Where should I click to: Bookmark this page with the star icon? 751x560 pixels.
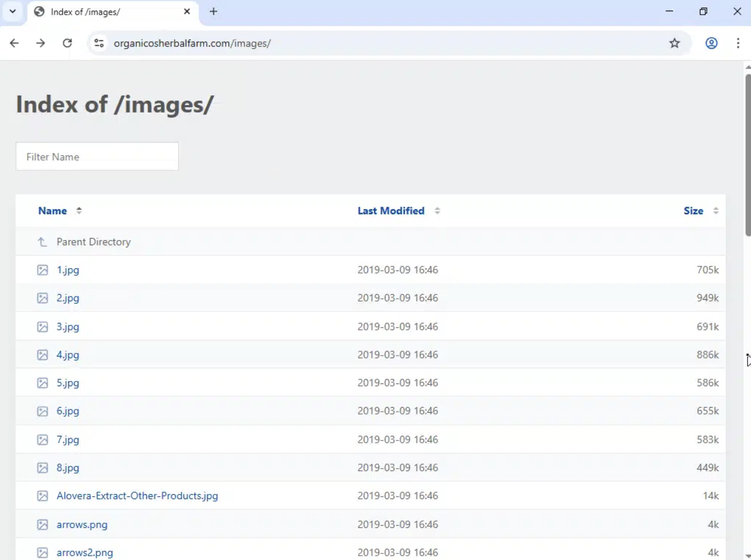tap(675, 43)
